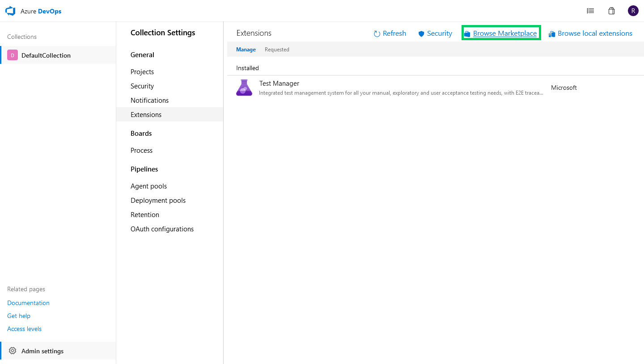Switch to the Manage tab
The width and height of the screenshot is (644, 364).
(246, 50)
